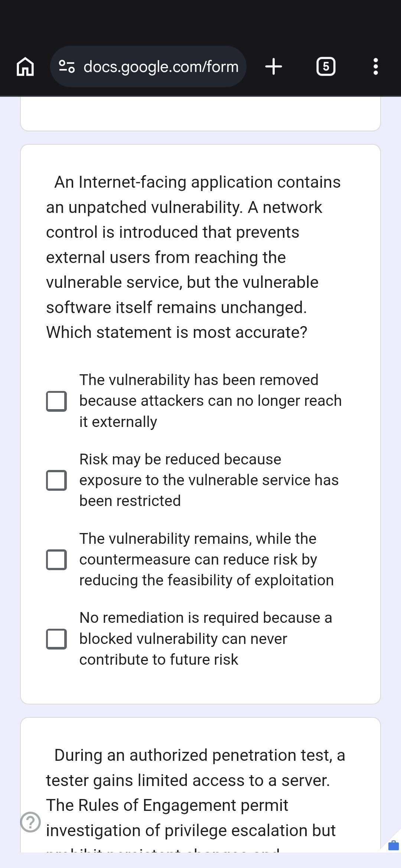Select label text 'because attackers can no longer reach'
Screen dimensions: 401x868
(x=210, y=401)
